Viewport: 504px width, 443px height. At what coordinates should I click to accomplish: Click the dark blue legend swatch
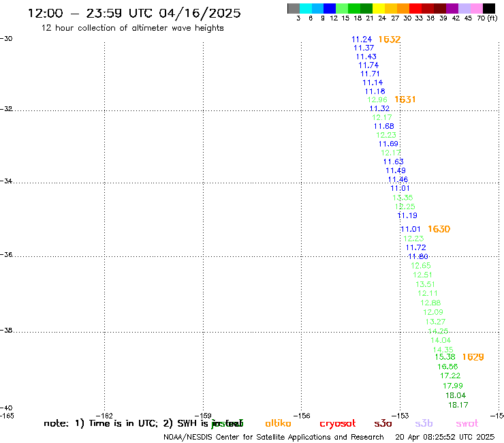click(330, 8)
